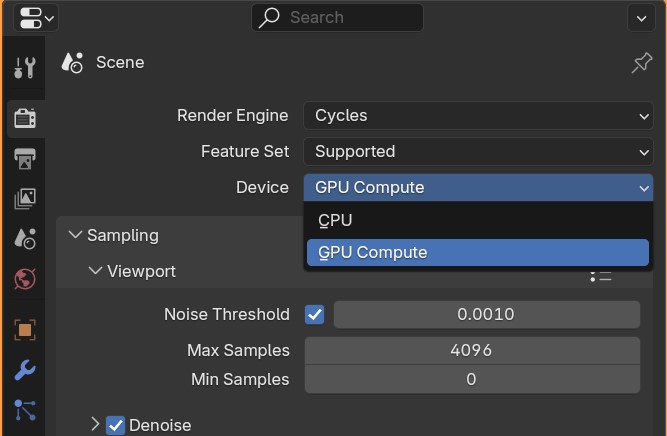Toggle the Noise Threshold checkbox
This screenshot has height=436, width=667.
(314, 314)
